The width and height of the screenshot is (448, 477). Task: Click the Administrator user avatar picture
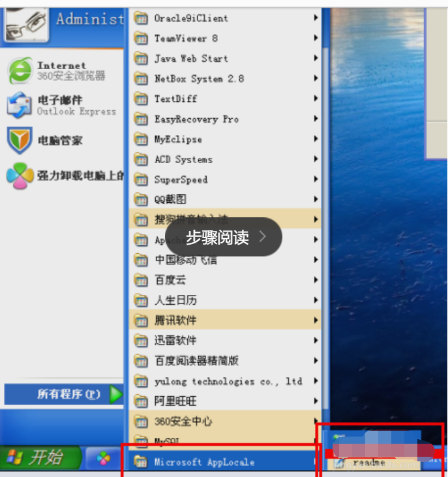coord(26,24)
